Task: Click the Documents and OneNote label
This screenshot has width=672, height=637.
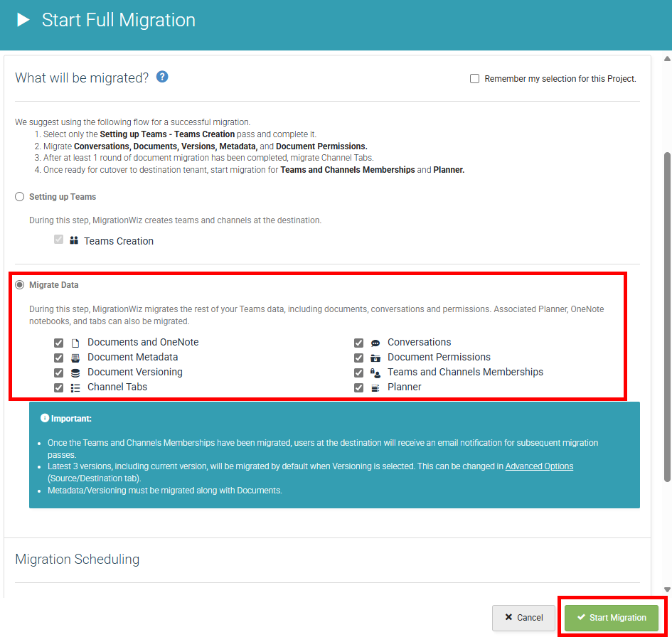Action: (x=143, y=342)
